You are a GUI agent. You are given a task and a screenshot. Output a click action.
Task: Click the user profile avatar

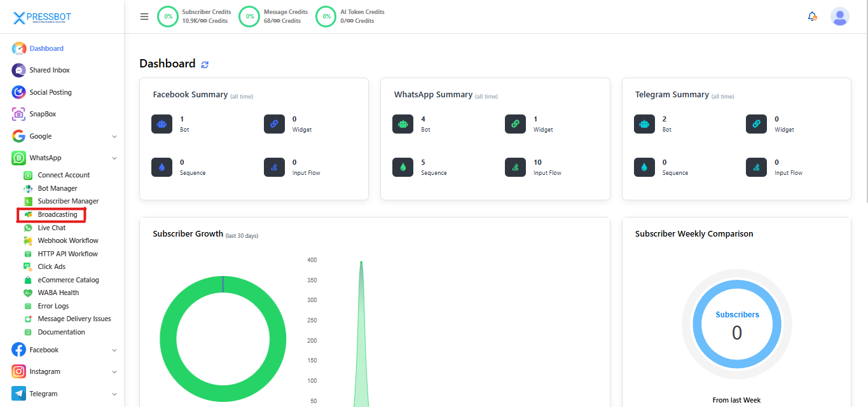coord(839,17)
